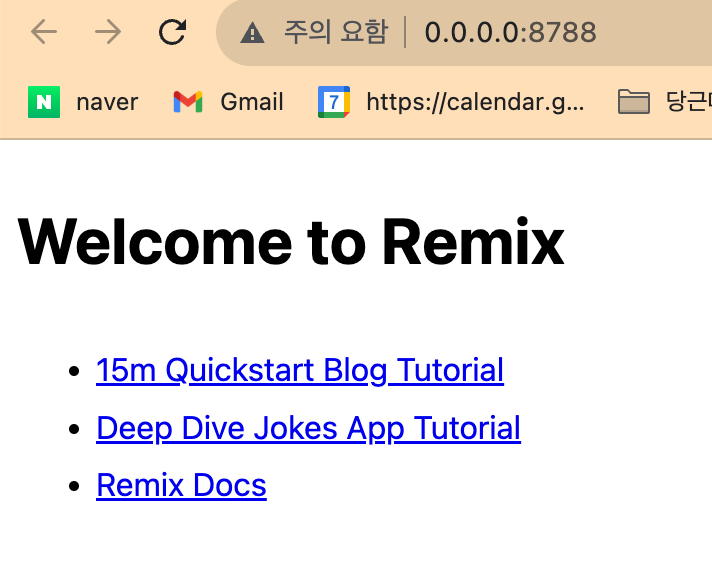Open the Remix Docs link
Screen dimensions: 712x584
[x=181, y=485]
